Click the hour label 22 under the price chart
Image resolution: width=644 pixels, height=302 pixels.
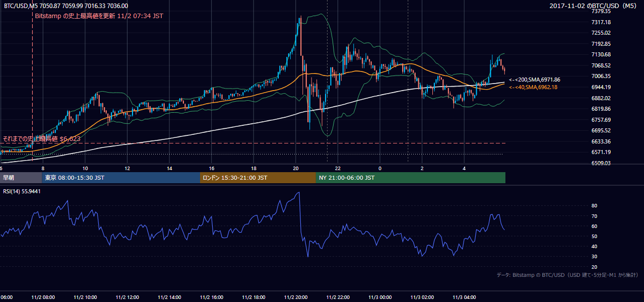(x=338, y=168)
